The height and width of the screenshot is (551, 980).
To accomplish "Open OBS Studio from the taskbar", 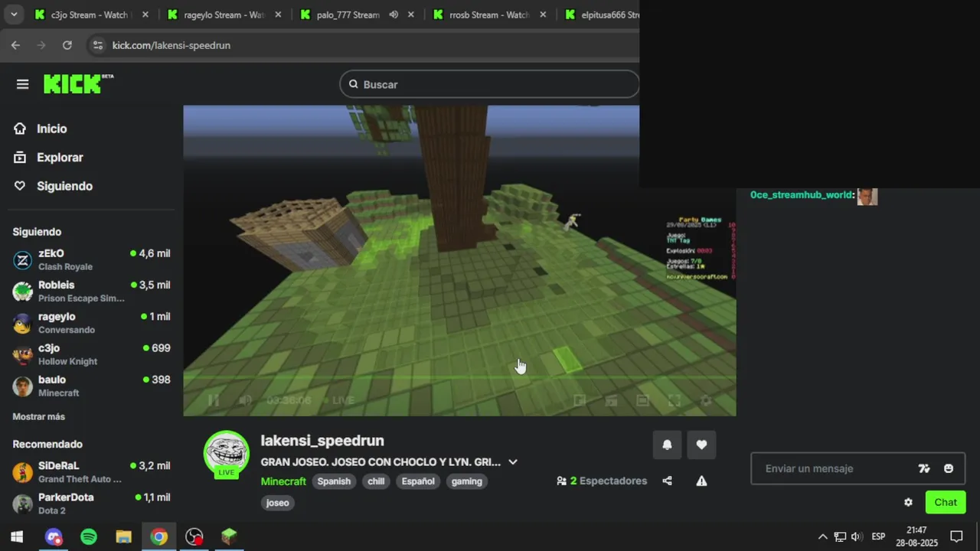I will click(x=194, y=536).
